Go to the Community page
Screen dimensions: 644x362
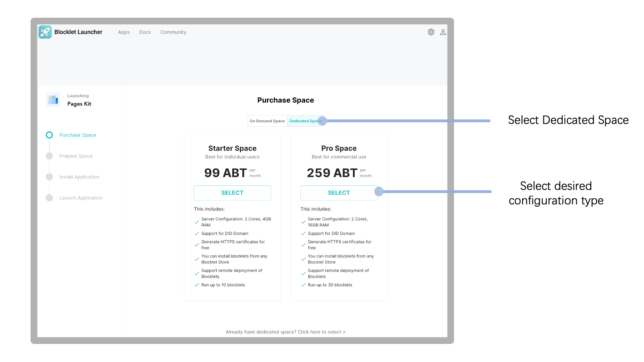click(173, 32)
